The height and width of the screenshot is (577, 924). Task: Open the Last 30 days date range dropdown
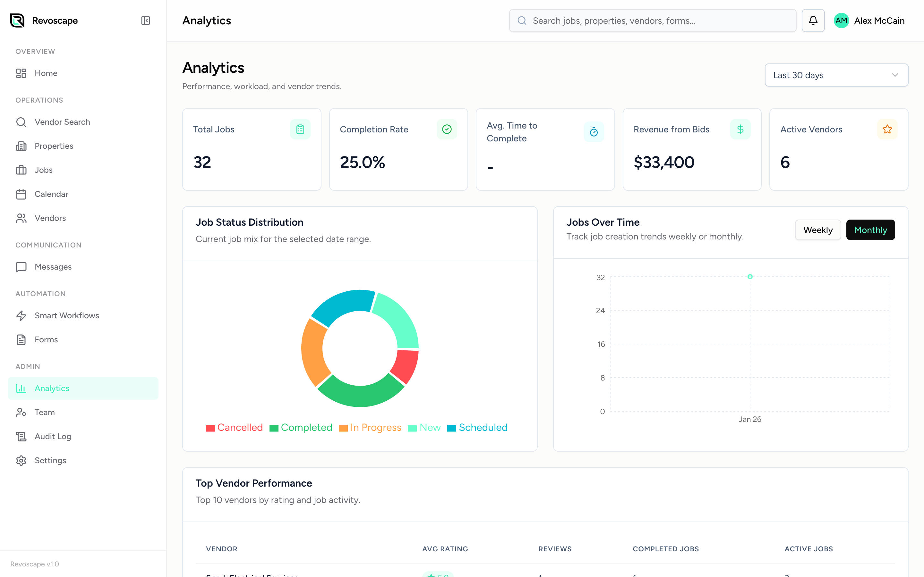pyautogui.click(x=836, y=75)
